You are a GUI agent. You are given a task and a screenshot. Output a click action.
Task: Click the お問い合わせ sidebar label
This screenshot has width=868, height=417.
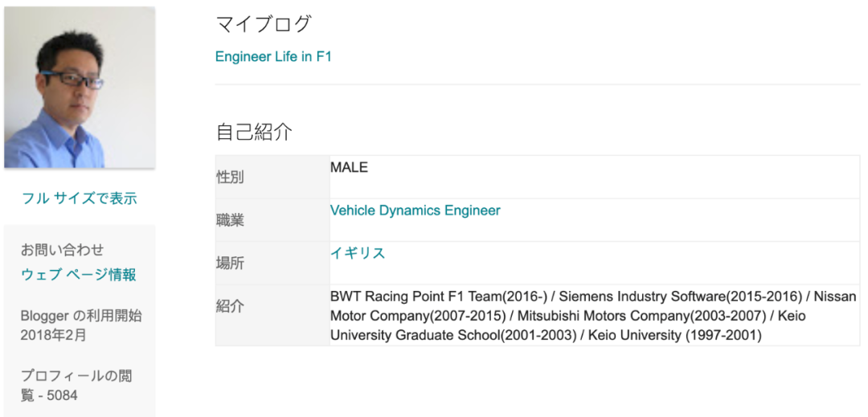62,250
